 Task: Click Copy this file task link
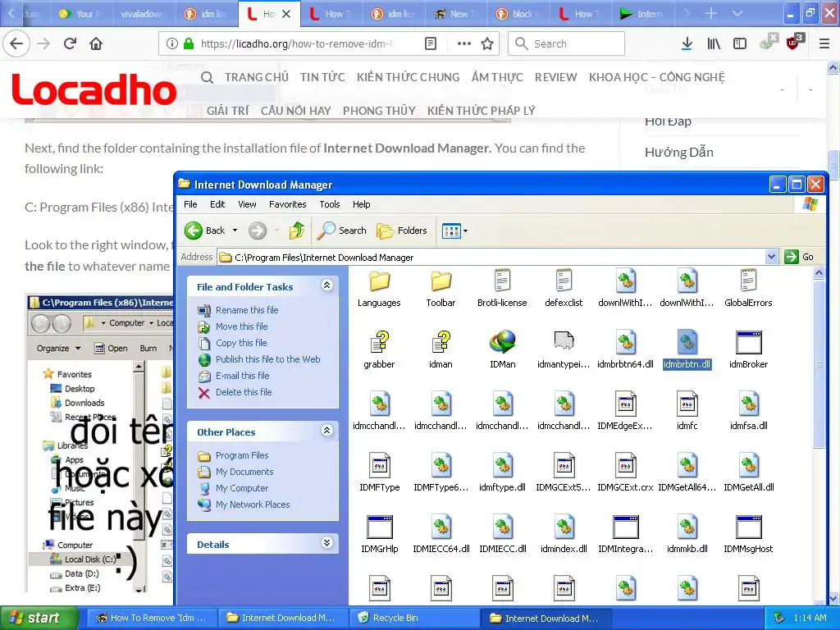[x=241, y=342]
